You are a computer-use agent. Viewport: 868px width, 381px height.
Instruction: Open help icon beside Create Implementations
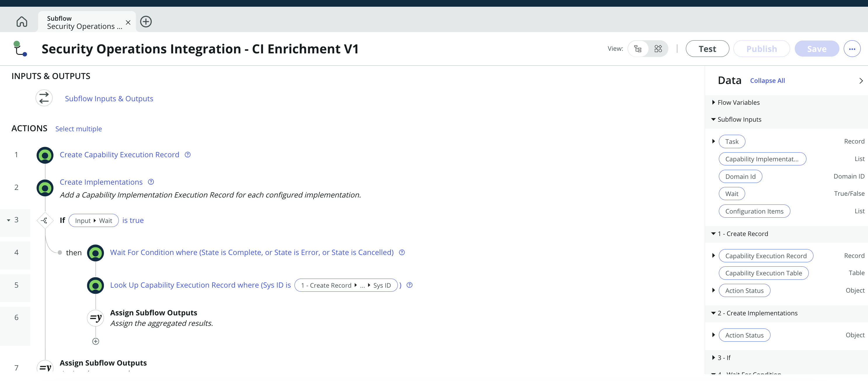[151, 182]
